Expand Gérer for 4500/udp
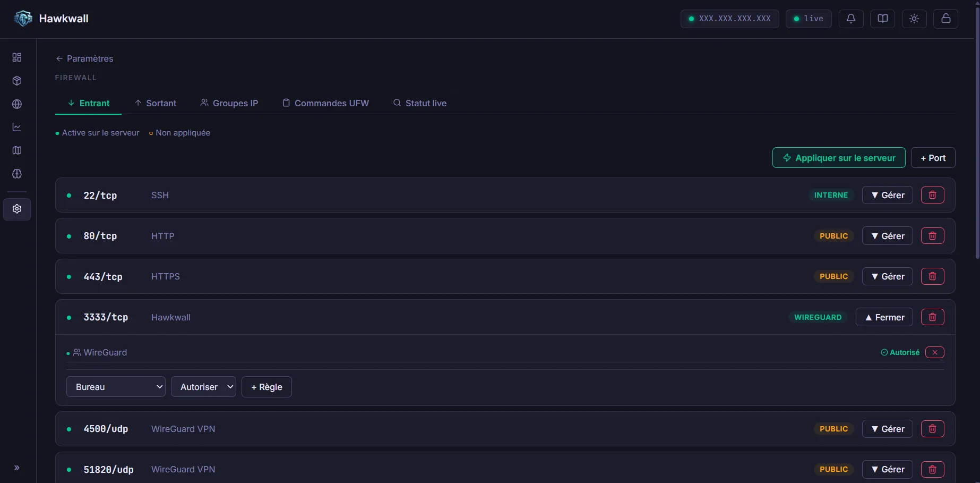The image size is (980, 483). pyautogui.click(x=888, y=429)
